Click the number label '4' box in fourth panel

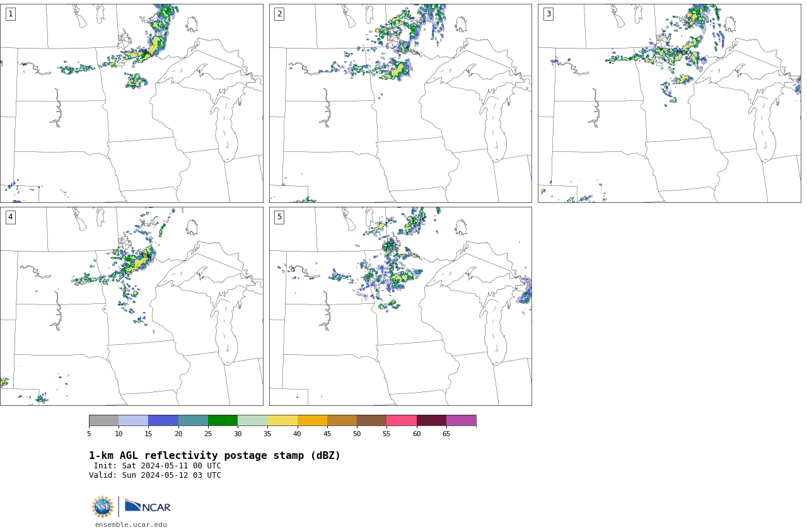click(10, 217)
